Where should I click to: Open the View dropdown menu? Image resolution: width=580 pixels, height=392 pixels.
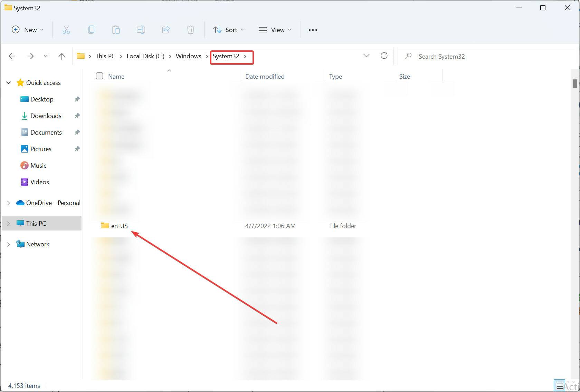[275, 30]
